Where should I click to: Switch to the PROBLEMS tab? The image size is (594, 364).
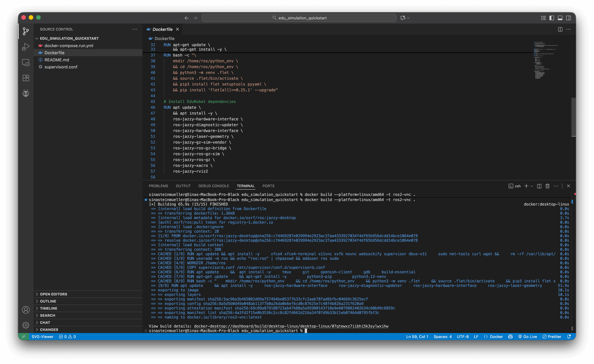point(158,186)
